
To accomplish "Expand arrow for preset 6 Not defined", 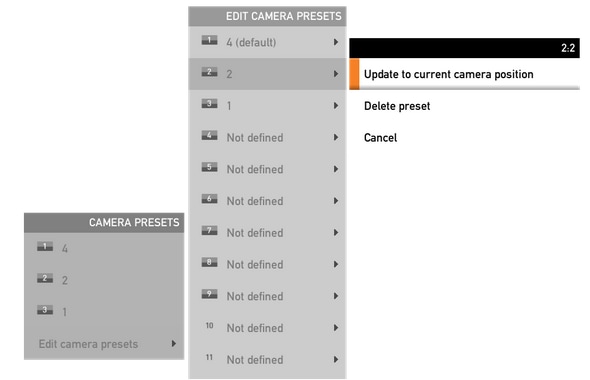I will (336, 201).
